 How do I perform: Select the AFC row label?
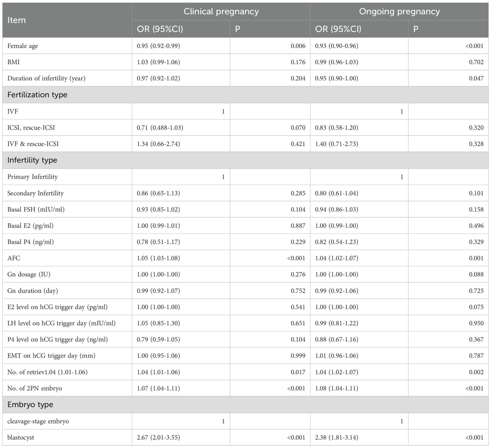[x=14, y=258]
